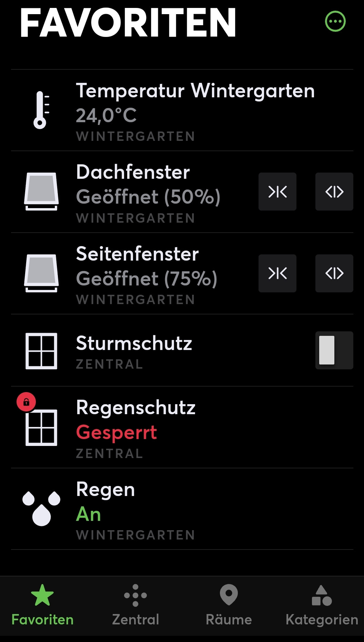Tap the green An status of Regen
This screenshot has width=364, height=642.
[89, 514]
